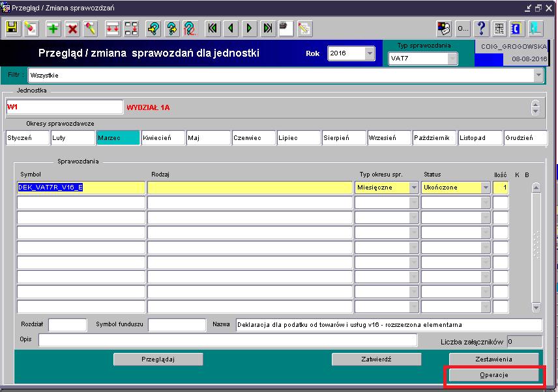Click the duplicate record boxes icon
558x392 pixels.
(131, 29)
